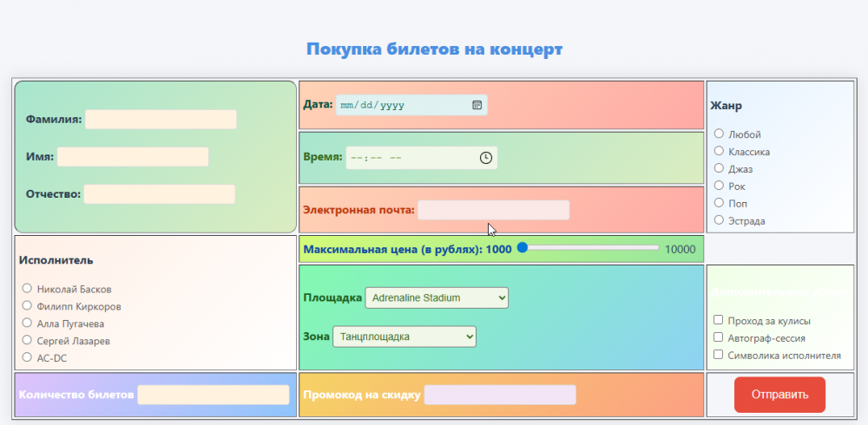
Task: Click the Электронная почта email field
Action: pyautogui.click(x=493, y=210)
